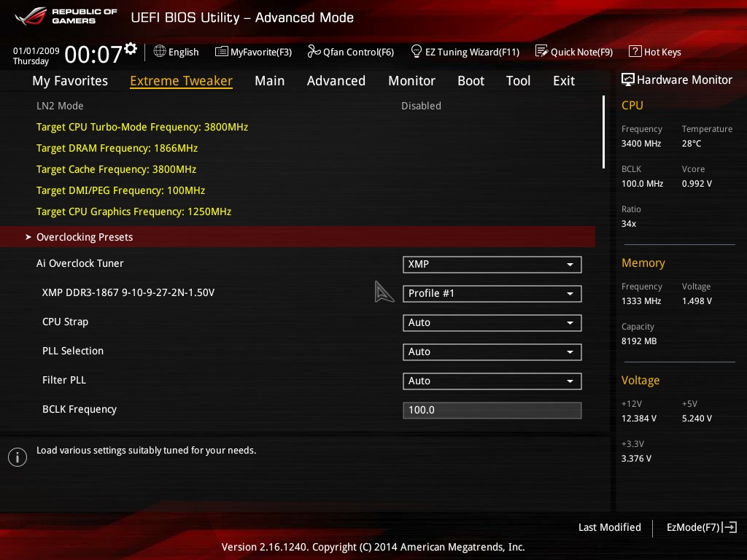Click the Last Modified button

pos(609,527)
